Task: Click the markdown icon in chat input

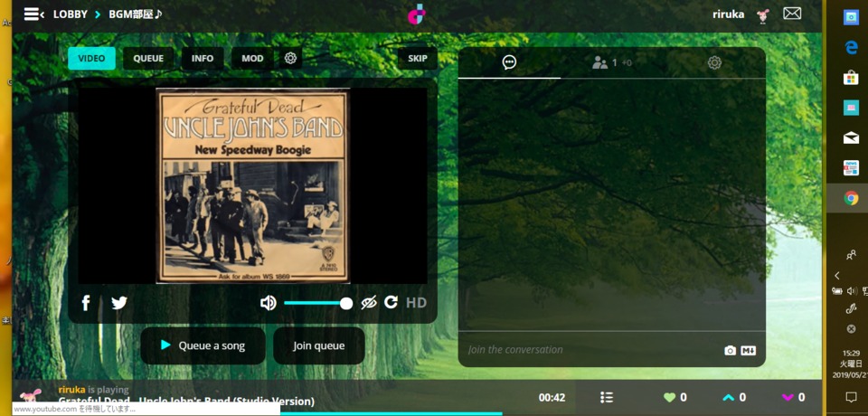Action: coord(749,351)
